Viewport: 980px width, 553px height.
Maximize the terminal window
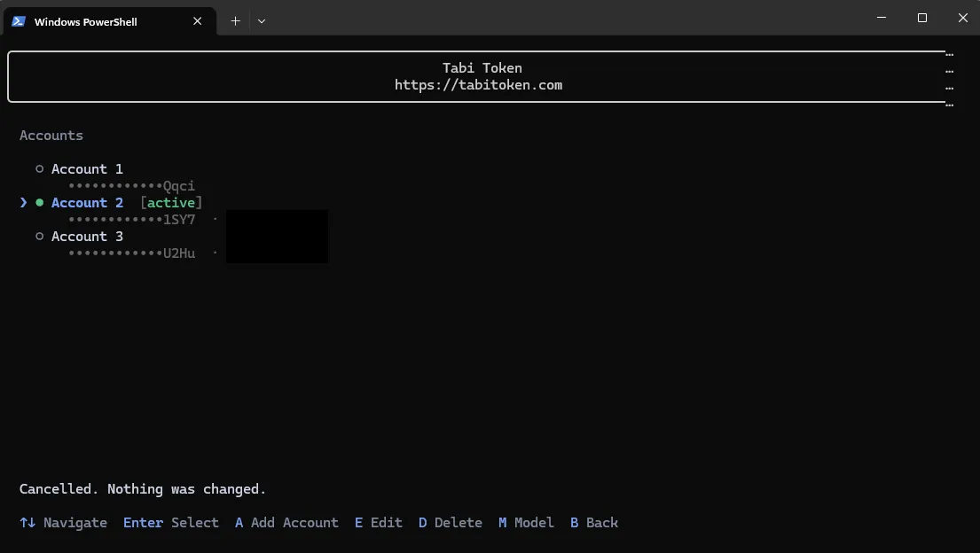click(921, 18)
